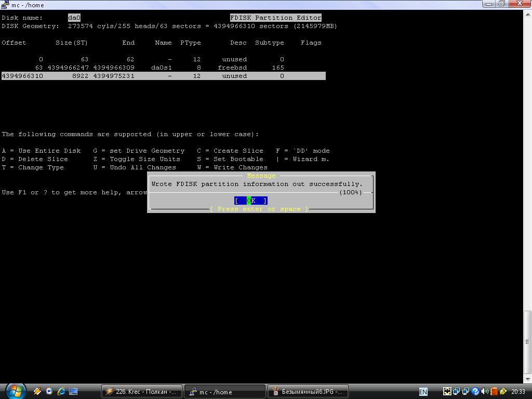Launch Winamp from quick launch bar
This screenshot has height=399, width=532.
37,391
